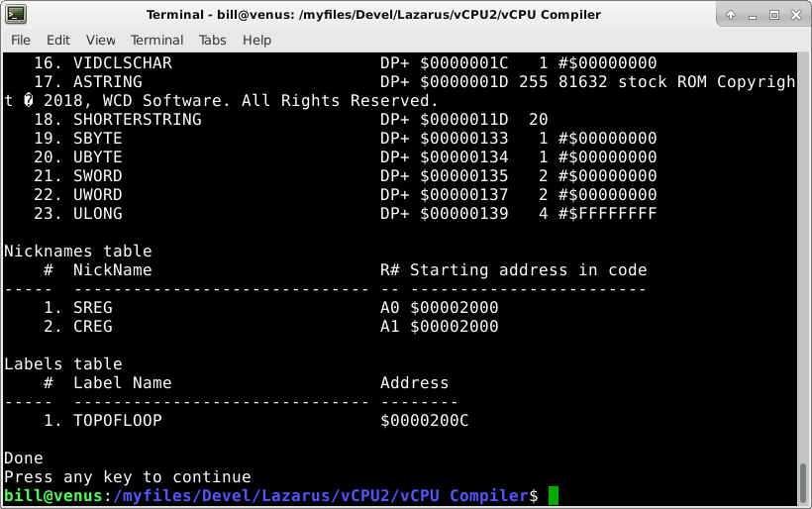Screen dimensions: 812x509
Task: Roll up window with the shade arrow button
Action: click(x=729, y=15)
